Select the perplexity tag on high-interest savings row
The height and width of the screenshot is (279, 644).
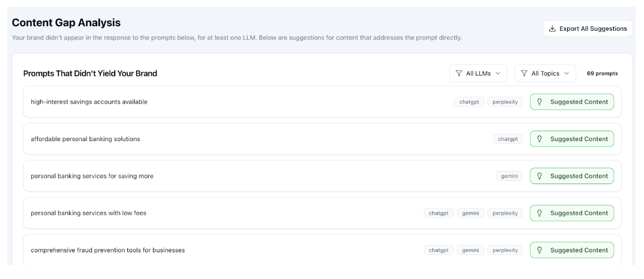click(505, 102)
